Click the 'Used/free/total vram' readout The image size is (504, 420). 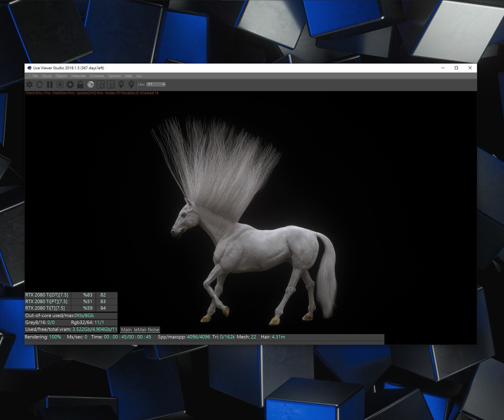click(x=71, y=329)
